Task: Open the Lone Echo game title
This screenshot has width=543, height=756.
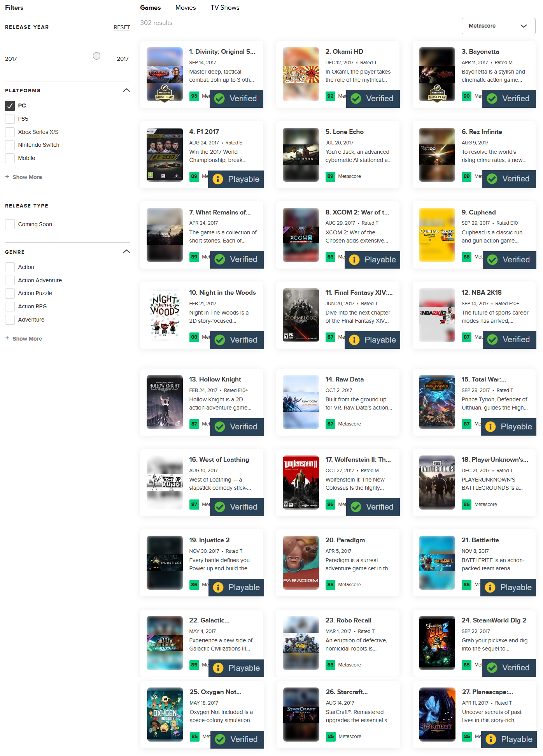Action: pos(345,132)
